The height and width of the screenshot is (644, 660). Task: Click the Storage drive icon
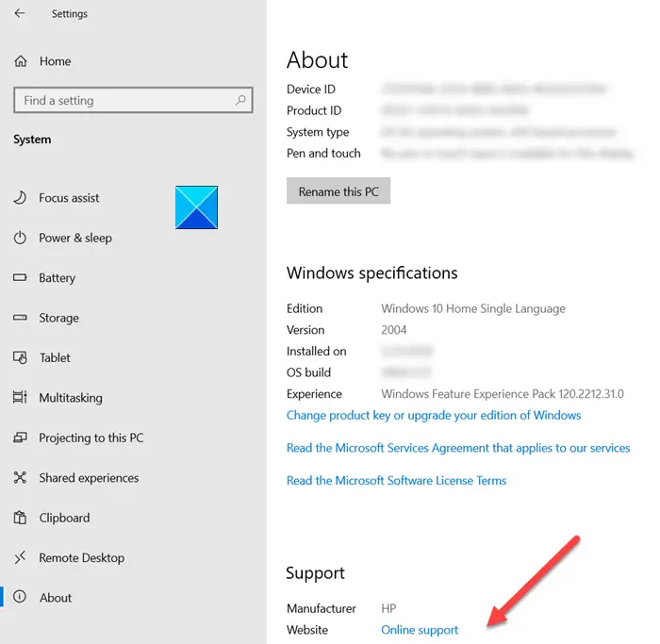pyautogui.click(x=20, y=318)
